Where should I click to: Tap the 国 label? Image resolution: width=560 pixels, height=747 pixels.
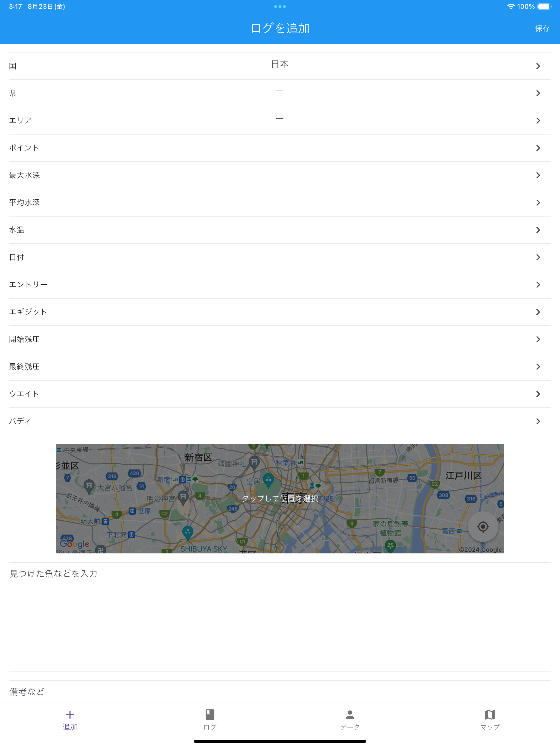point(13,66)
